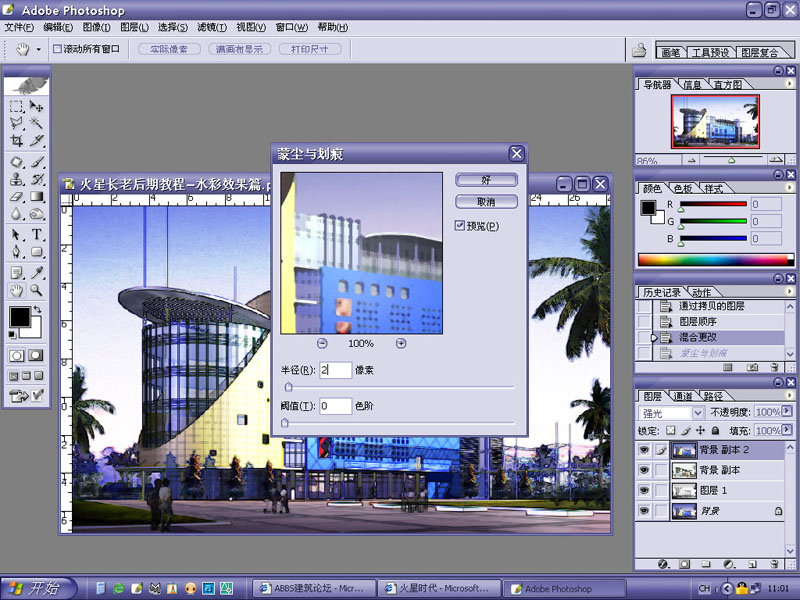800x600 pixels.
Task: Click the threshold 阈值 slider handle
Action: 285,423
